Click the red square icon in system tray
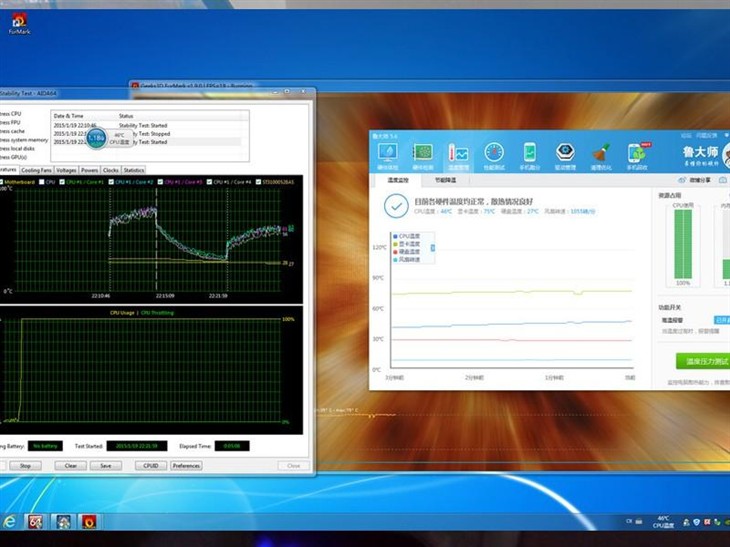Image resolution: width=730 pixels, height=547 pixels. coord(707,522)
